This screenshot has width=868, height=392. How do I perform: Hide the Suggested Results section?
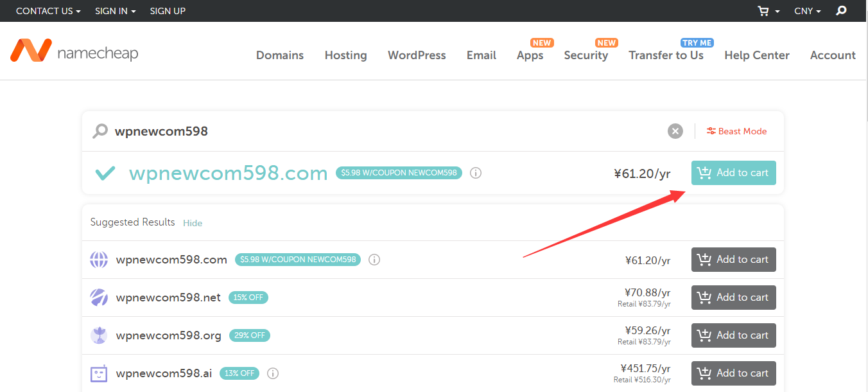point(193,222)
